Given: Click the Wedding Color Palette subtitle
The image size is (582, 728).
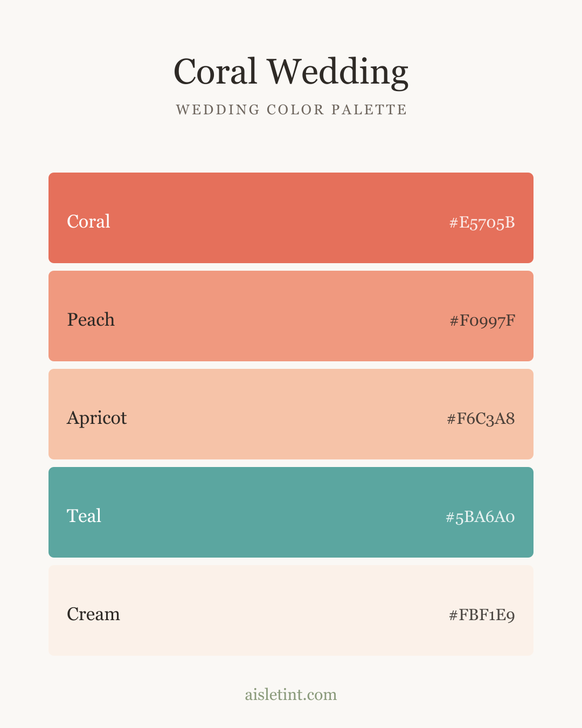Looking at the screenshot, I should pyautogui.click(x=292, y=109).
